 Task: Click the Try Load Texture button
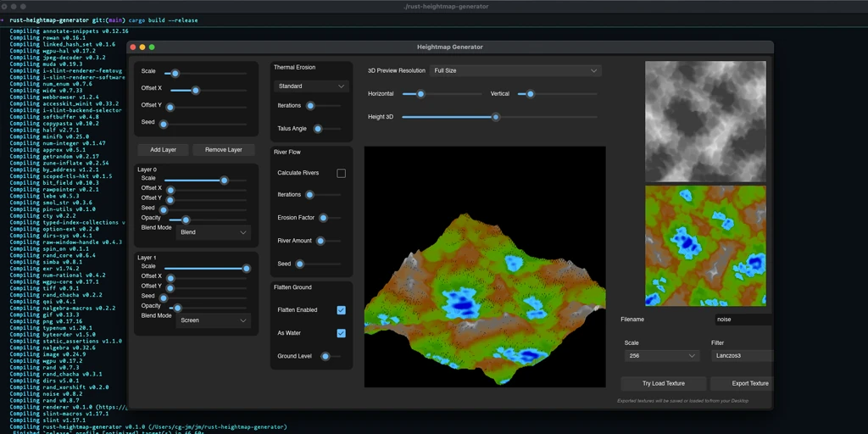(x=664, y=384)
